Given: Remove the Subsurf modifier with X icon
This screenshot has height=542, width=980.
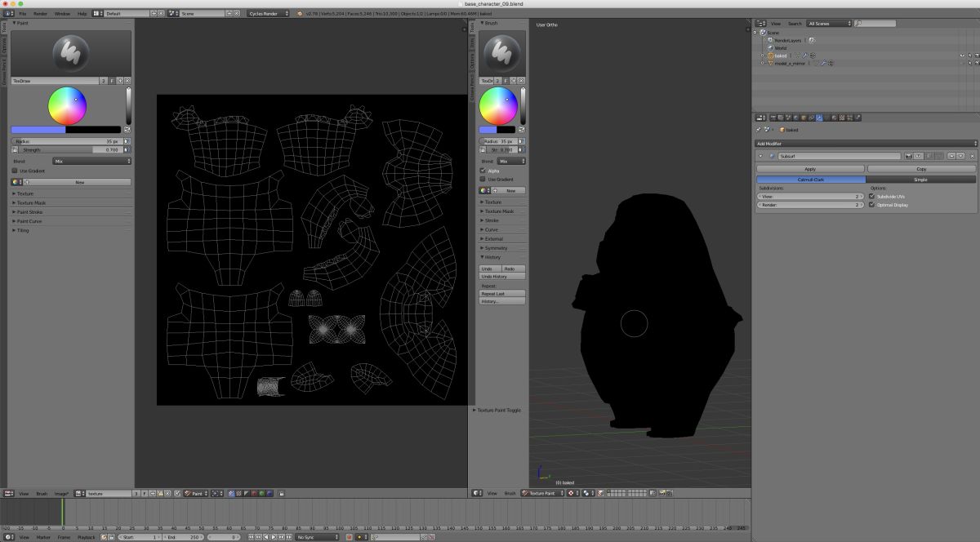Looking at the screenshot, I should click(971, 156).
